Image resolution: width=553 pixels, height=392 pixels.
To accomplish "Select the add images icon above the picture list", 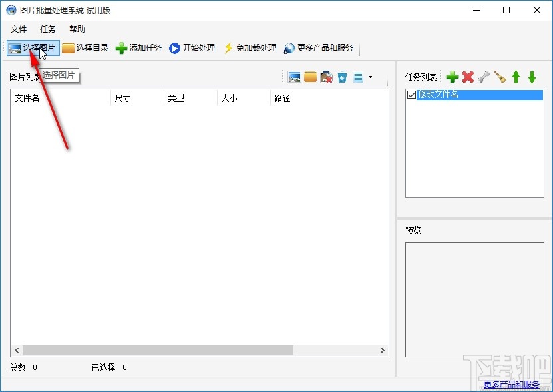I will point(293,77).
